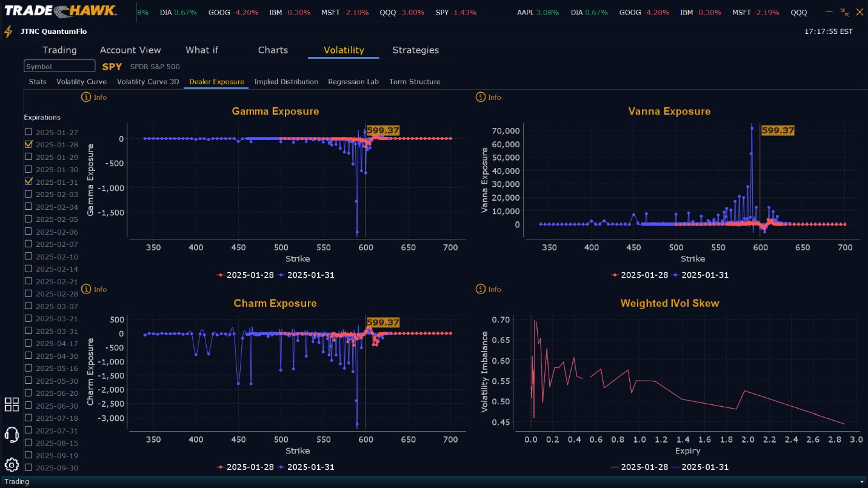Toggle the 2025-02-28 expiration
868x488 pixels.
(x=28, y=293)
